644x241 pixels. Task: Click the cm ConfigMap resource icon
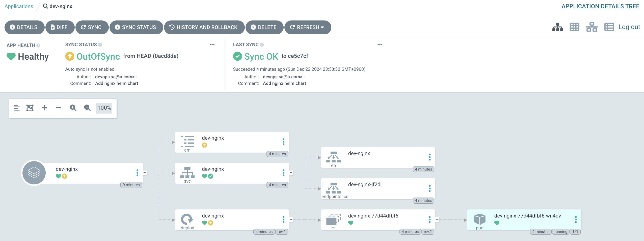click(x=187, y=141)
